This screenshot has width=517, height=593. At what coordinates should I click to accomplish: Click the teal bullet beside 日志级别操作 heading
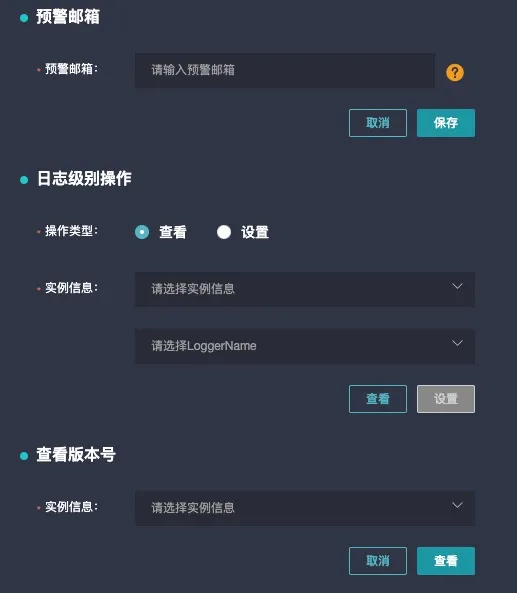click(x=24, y=180)
